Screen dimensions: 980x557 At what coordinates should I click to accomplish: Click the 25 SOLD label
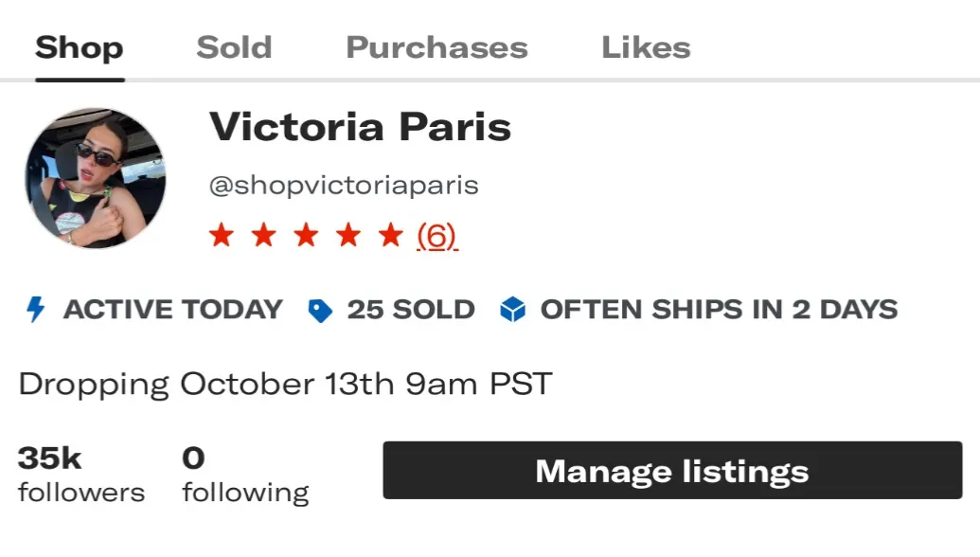pyautogui.click(x=411, y=310)
